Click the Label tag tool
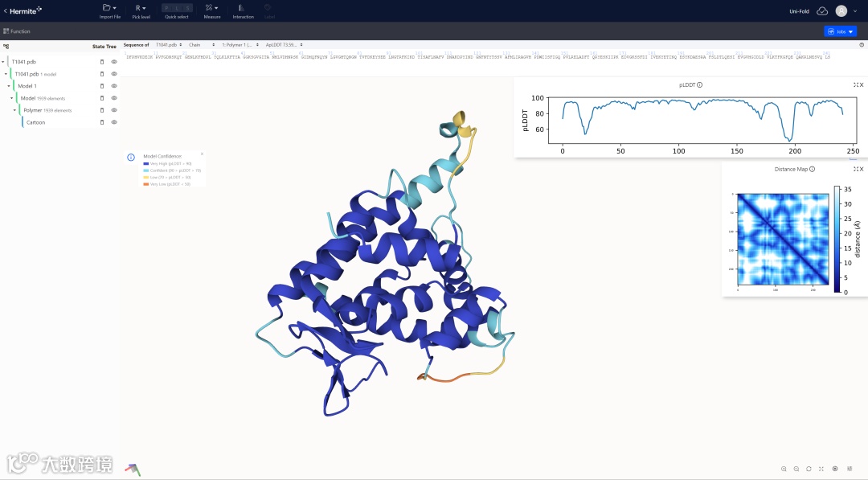This screenshot has width=868, height=480. 268,11
